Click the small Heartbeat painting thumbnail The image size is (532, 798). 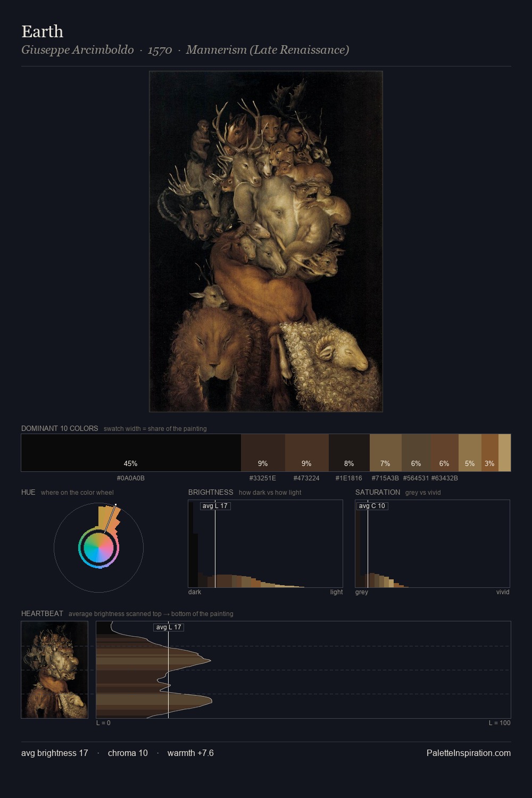(x=55, y=670)
